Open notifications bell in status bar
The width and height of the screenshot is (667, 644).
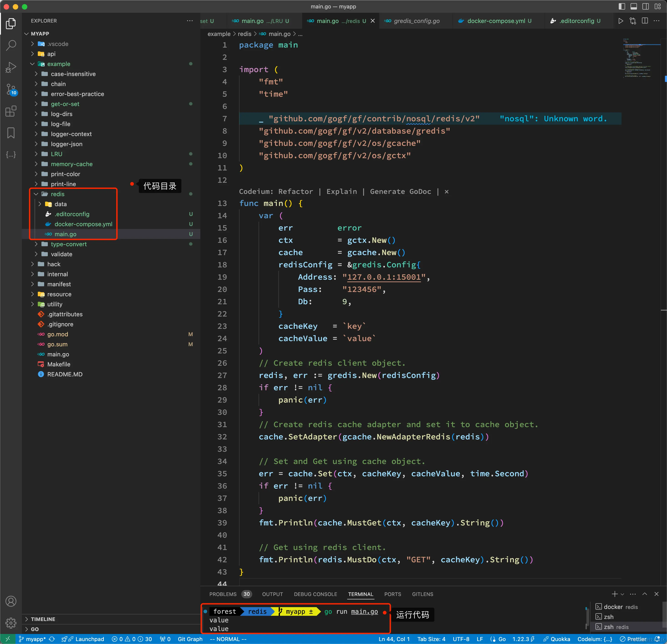pos(657,639)
